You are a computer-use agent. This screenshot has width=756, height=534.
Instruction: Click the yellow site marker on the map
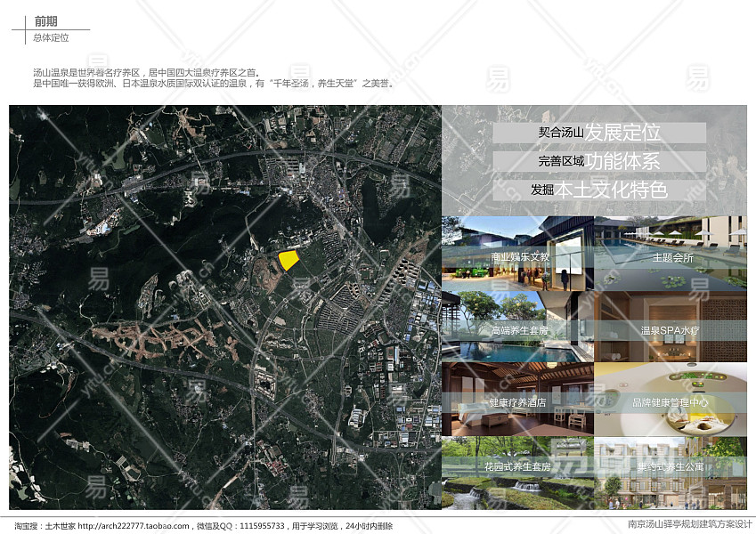coord(288,260)
